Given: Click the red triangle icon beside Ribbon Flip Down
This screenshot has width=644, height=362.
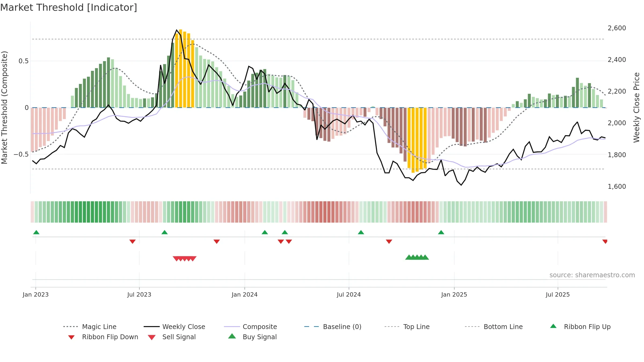Looking at the screenshot, I should click(x=71, y=337).
